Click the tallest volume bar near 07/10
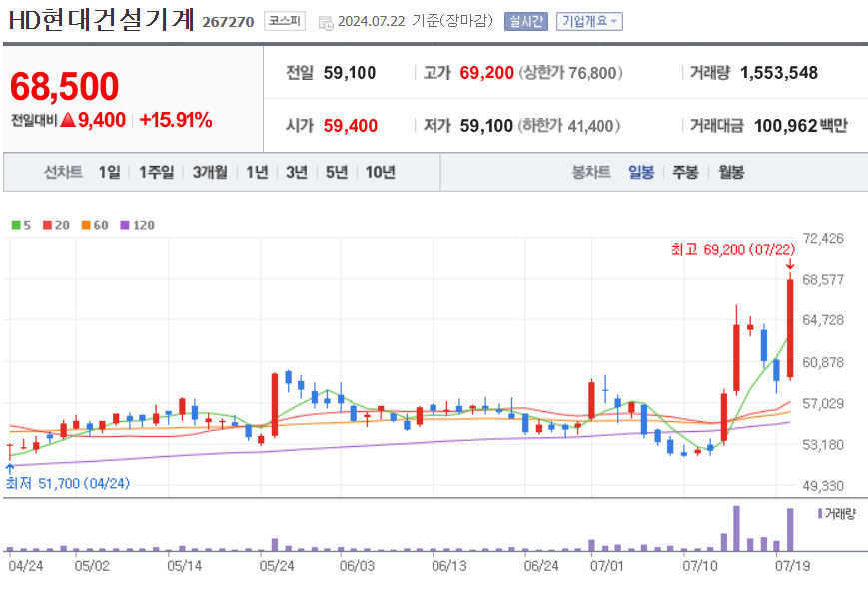 (736, 528)
